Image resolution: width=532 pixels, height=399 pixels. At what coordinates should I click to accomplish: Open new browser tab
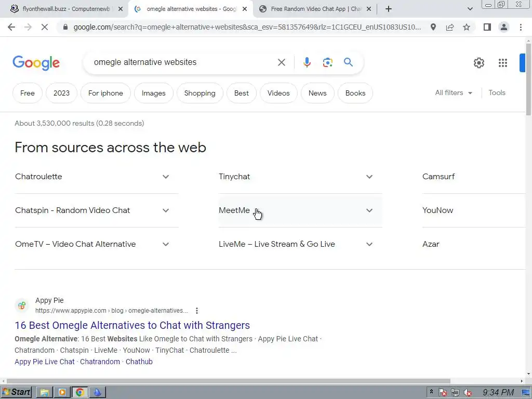click(389, 9)
